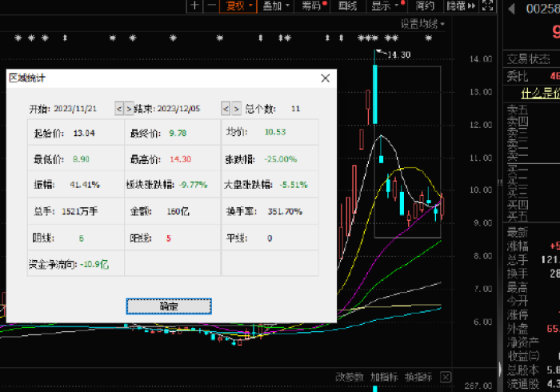This screenshot has width=560, height=392.
Task: Expand the 叠加 dropdown menu
Action: tap(276, 6)
